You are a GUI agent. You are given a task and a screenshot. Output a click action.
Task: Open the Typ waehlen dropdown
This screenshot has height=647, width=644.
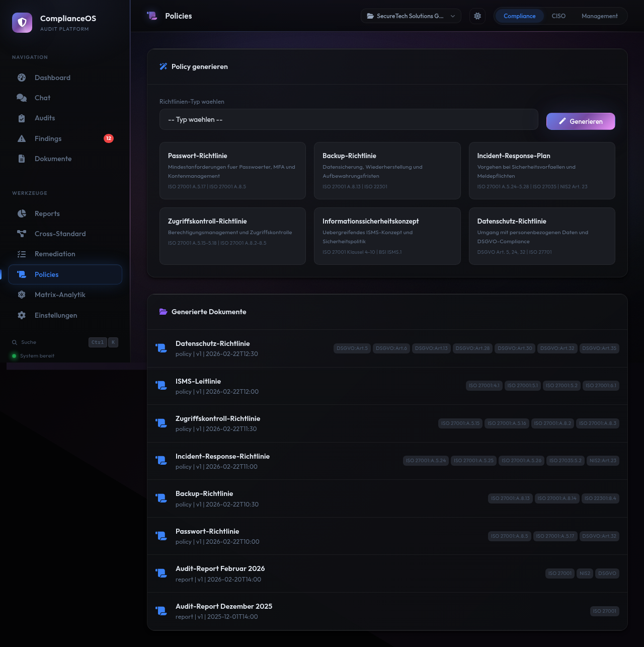[x=349, y=120]
